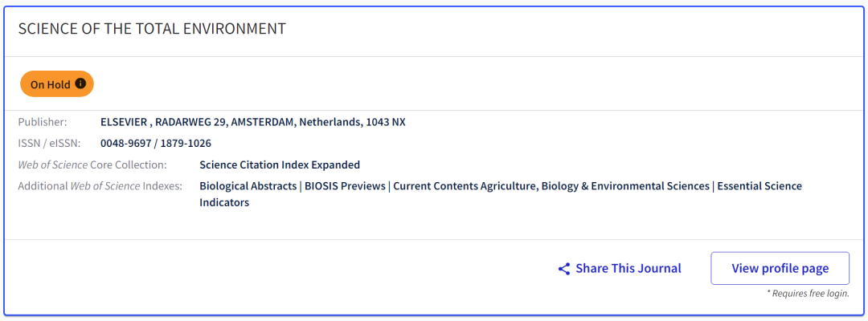Click the Biological Abstracts index entry

(x=248, y=186)
